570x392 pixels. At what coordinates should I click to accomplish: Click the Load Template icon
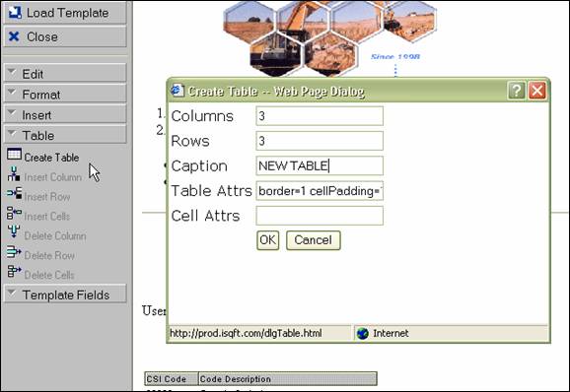click(x=15, y=13)
